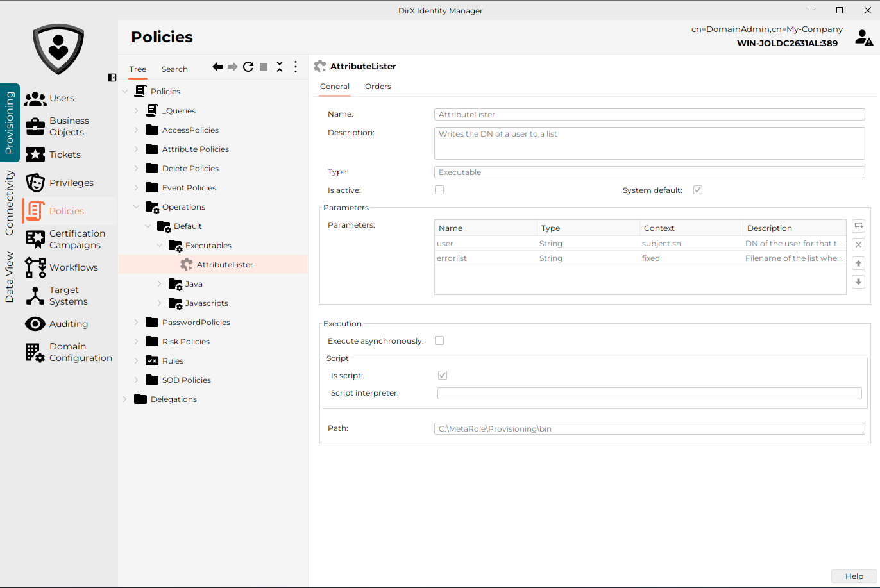Delete selected parameter X icon
The width and height of the screenshot is (880, 588).
858,244
